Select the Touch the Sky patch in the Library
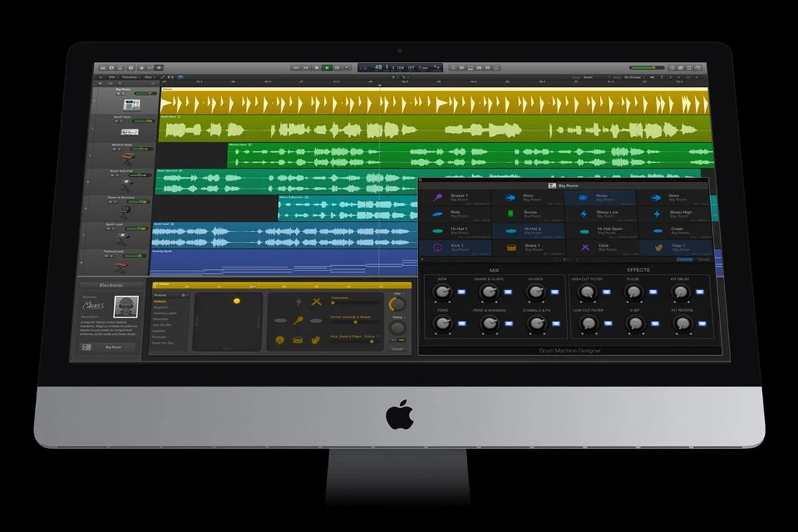 pos(162,342)
